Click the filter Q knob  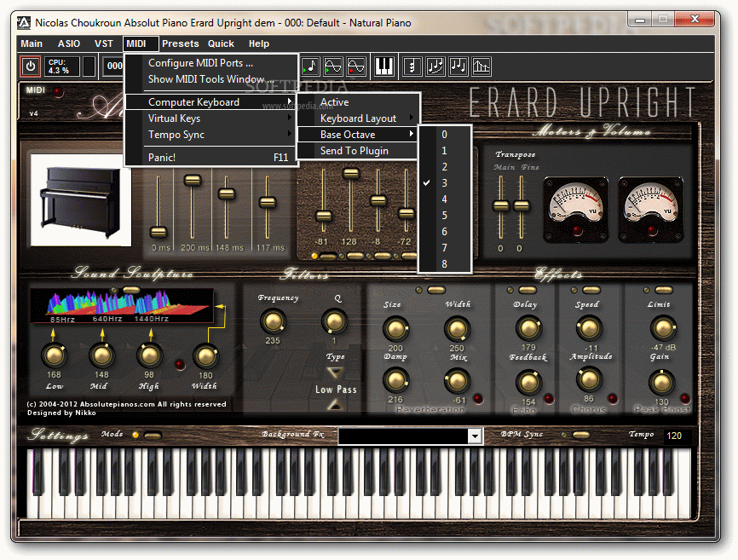(334, 321)
